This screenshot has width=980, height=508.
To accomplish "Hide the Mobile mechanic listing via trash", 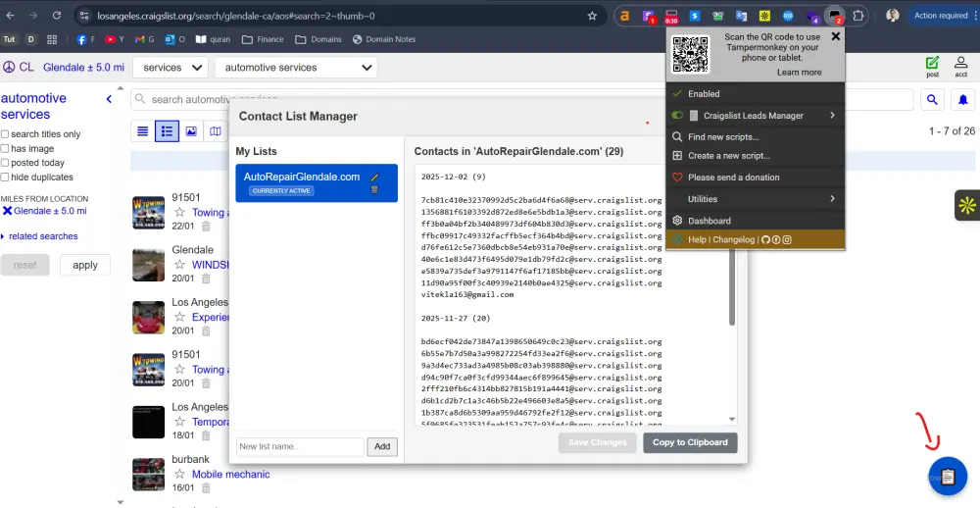I will click(x=206, y=488).
